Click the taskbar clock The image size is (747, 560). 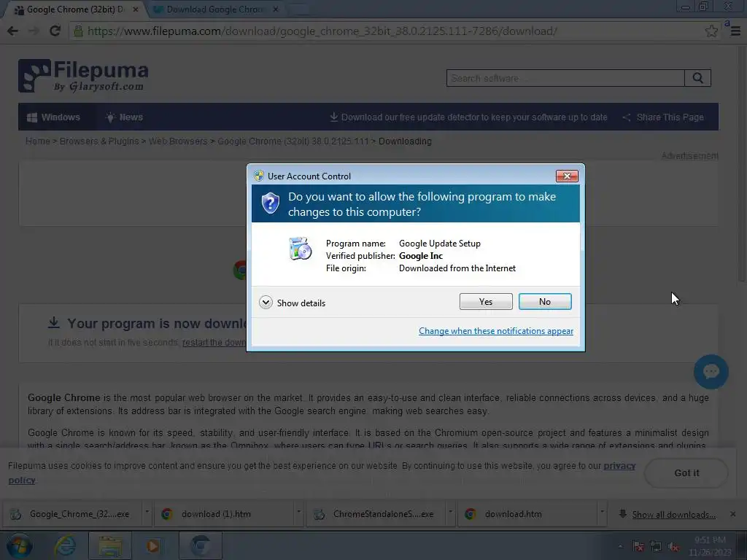tap(710, 546)
